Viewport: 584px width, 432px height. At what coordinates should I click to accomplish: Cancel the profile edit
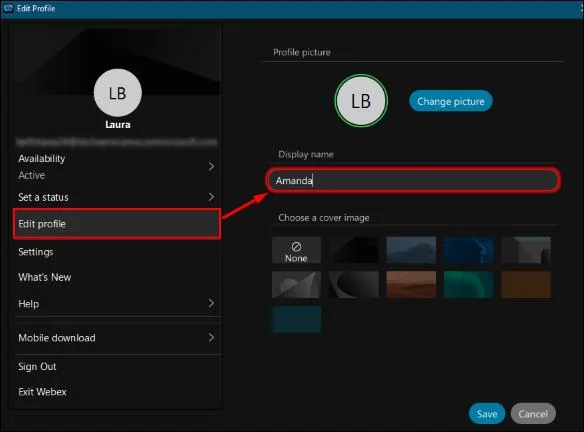pyautogui.click(x=533, y=413)
